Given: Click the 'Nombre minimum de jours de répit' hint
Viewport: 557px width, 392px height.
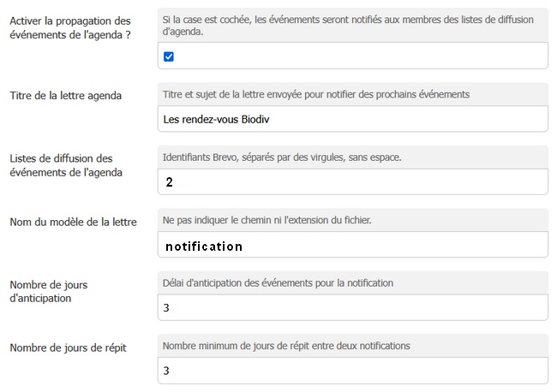Looking at the screenshot, I should 286,346.
